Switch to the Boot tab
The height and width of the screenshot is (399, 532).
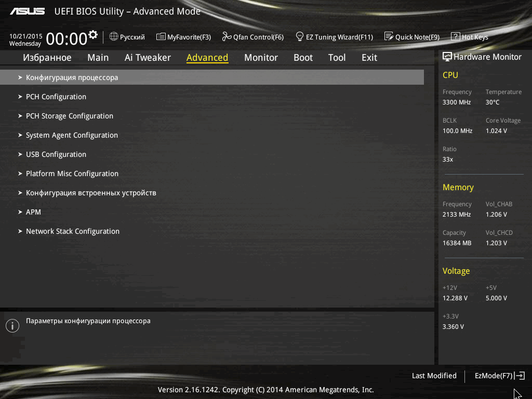[x=303, y=58]
